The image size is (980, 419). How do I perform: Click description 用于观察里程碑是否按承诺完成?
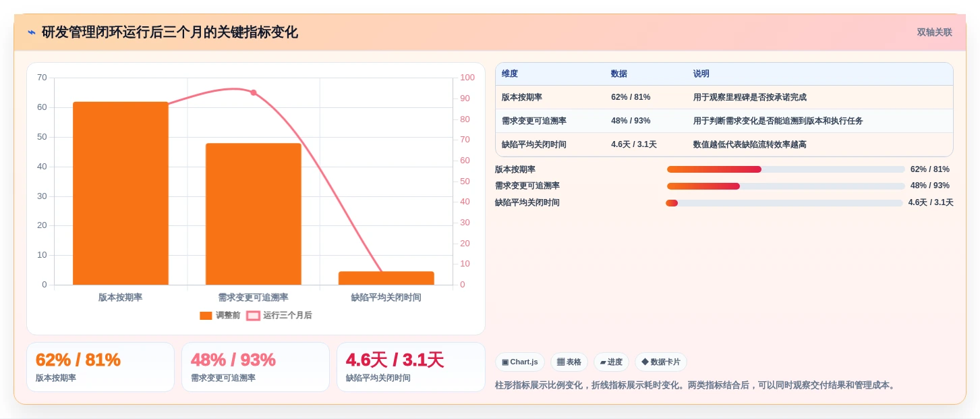point(750,97)
